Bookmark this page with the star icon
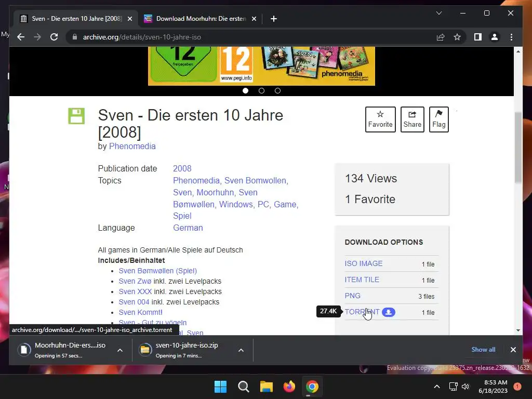This screenshot has height=399, width=532. coord(457,37)
